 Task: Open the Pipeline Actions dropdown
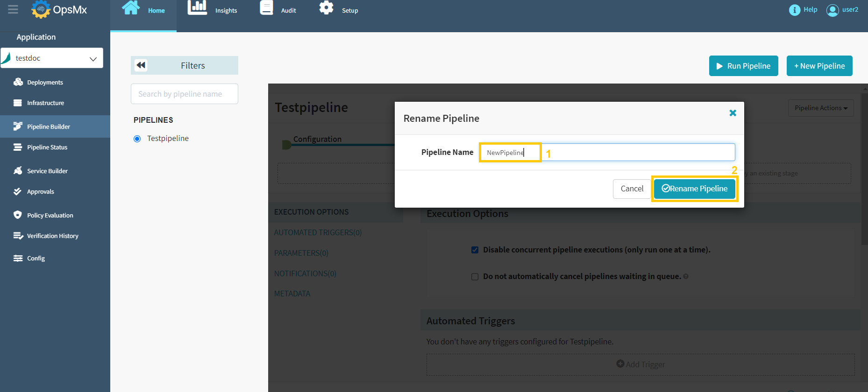point(820,108)
